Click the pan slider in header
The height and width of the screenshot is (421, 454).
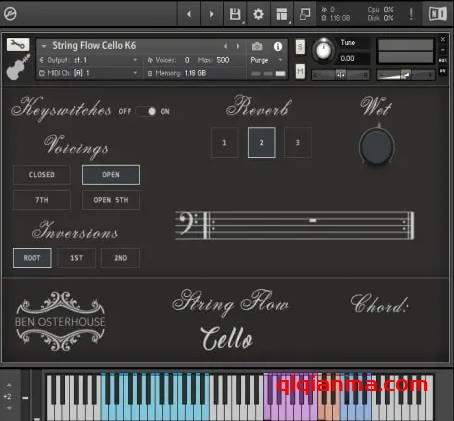(x=340, y=75)
